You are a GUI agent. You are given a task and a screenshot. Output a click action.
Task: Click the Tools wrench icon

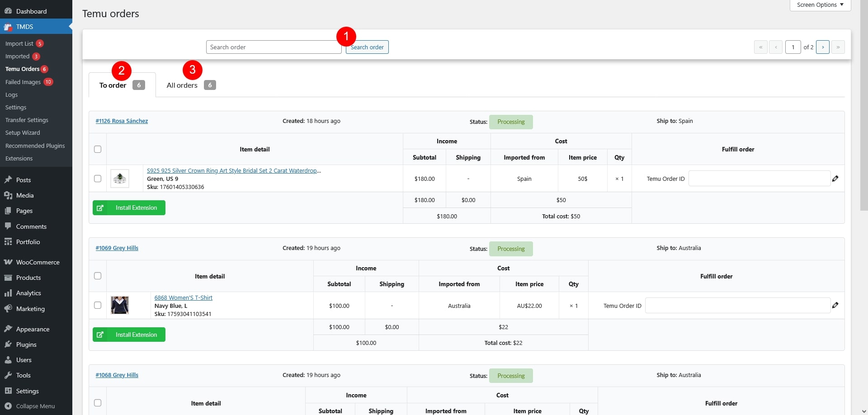click(x=8, y=375)
